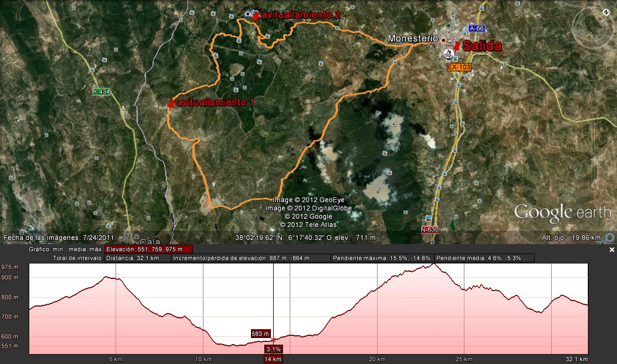Close the elevation profile panel
Viewport: 617px width, 364px height.
611,250
